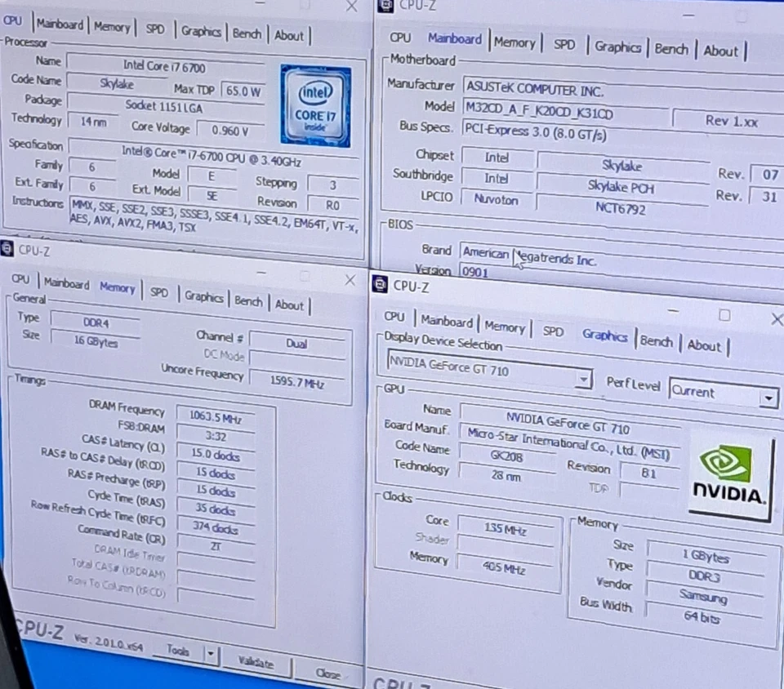Screen dimensions: 784x689
Task: Click CPU-Z icon on the Memory window titlebar
Action: click(x=7, y=251)
